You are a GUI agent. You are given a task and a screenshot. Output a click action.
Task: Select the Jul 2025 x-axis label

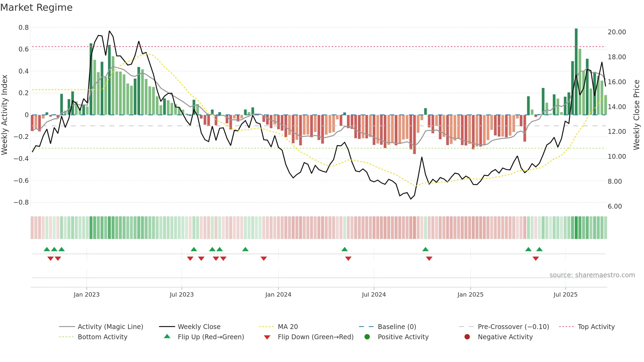tap(565, 294)
